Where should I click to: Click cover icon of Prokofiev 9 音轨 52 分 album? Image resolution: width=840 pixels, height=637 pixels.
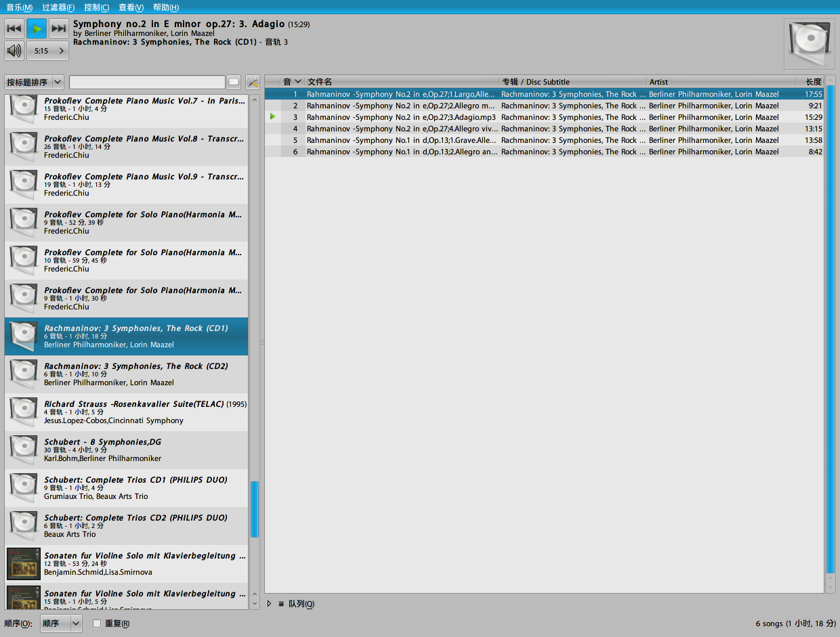(x=24, y=223)
